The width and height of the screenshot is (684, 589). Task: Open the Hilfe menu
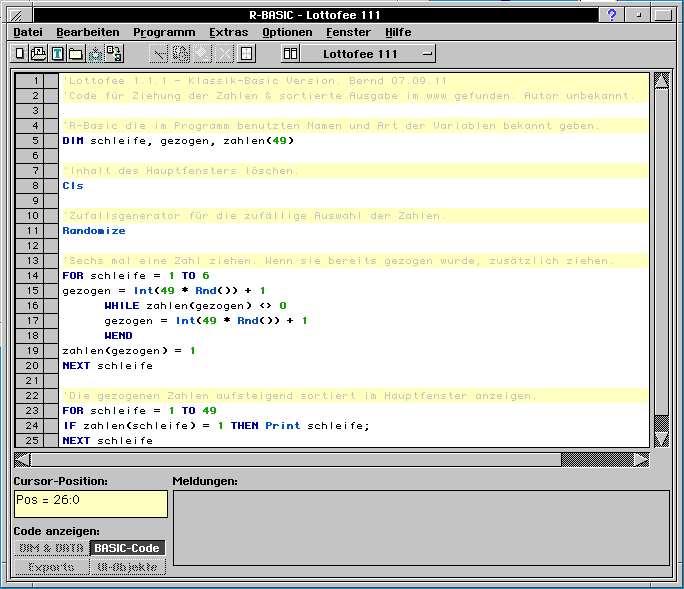398,32
